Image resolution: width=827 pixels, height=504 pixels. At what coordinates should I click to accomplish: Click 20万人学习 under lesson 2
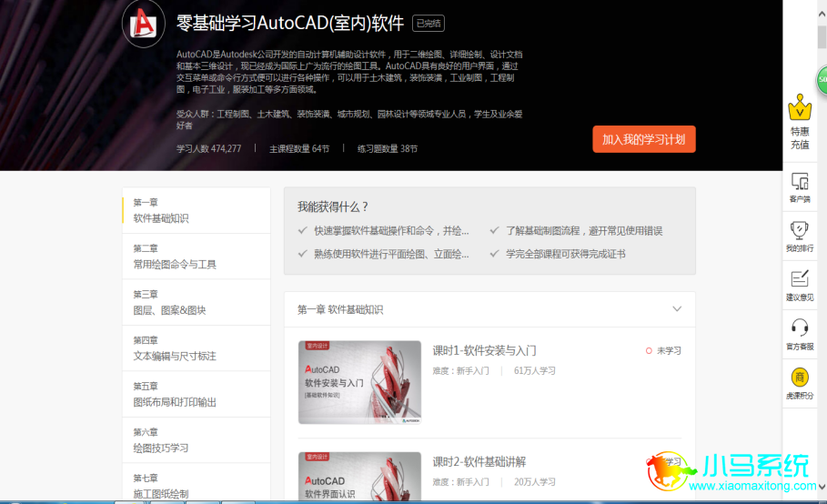coord(534,482)
